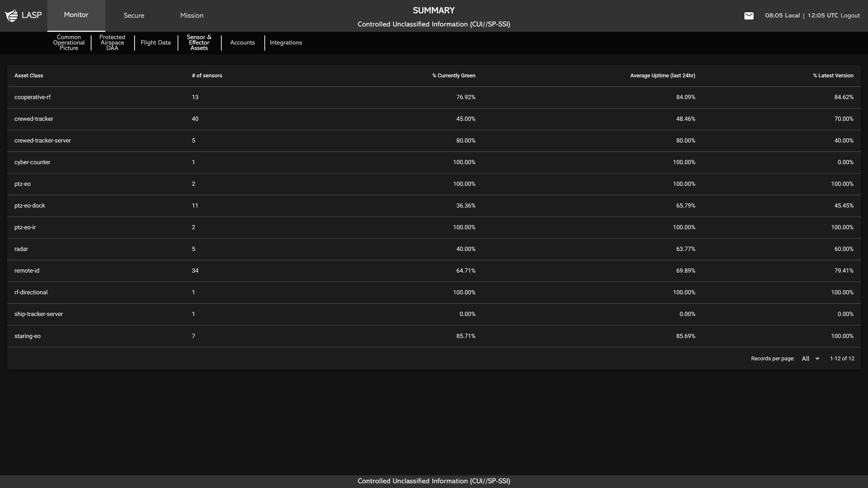The image size is (868, 488).
Task: Click the 36.36% Currently Green value
Action: [x=466, y=205]
